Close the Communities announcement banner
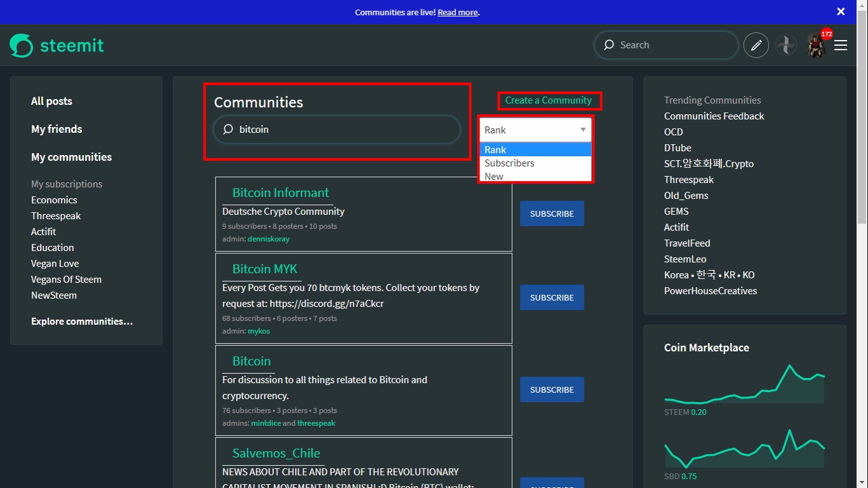 841,11
